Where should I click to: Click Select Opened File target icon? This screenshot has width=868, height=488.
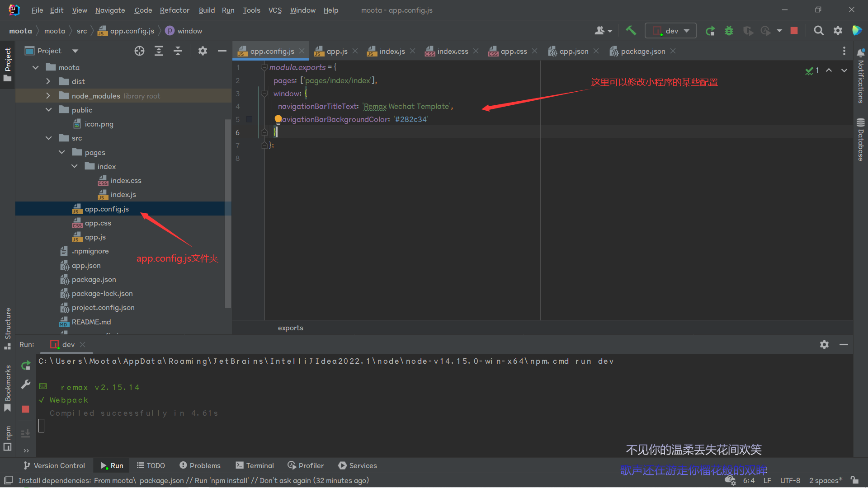(139, 51)
